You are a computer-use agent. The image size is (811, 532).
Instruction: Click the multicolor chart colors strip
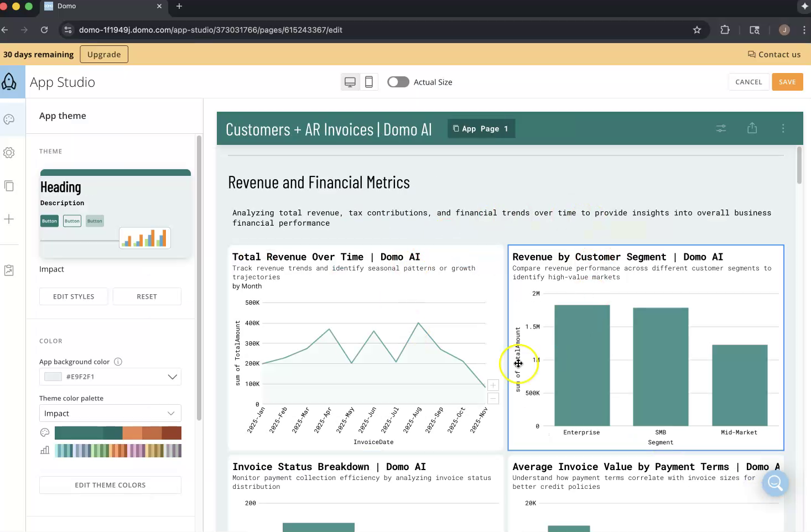pyautogui.click(x=118, y=450)
